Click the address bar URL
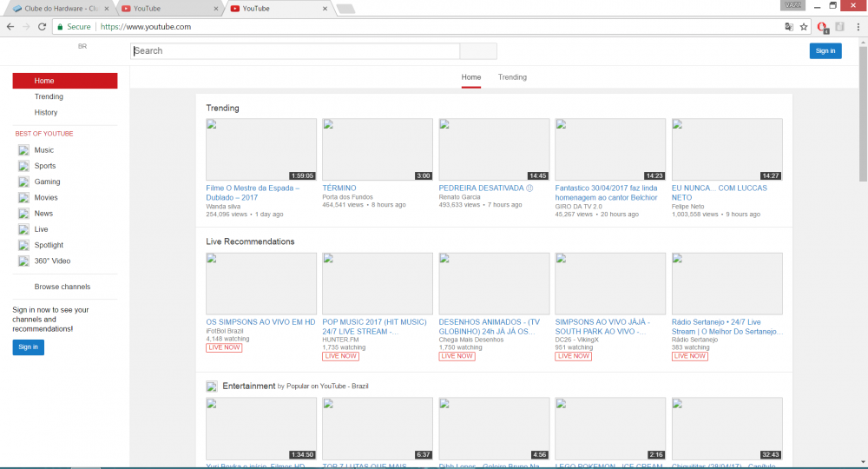This screenshot has height=469, width=868. [x=146, y=27]
